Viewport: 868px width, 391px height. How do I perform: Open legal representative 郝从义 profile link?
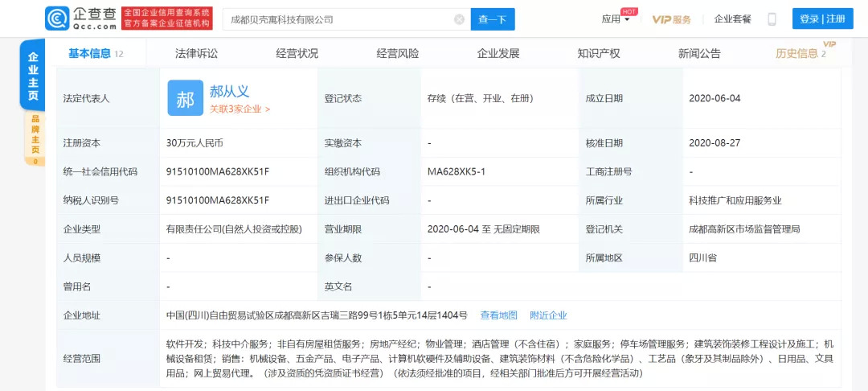point(230,91)
